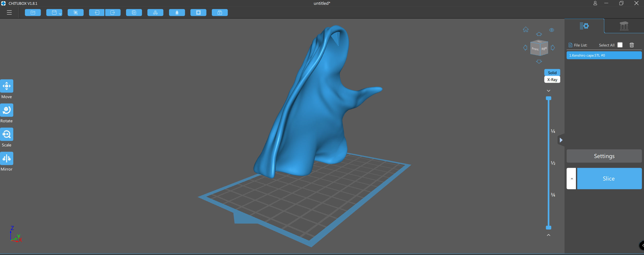Rotate view left with the left arrow
644x255 pixels.
pos(525,48)
